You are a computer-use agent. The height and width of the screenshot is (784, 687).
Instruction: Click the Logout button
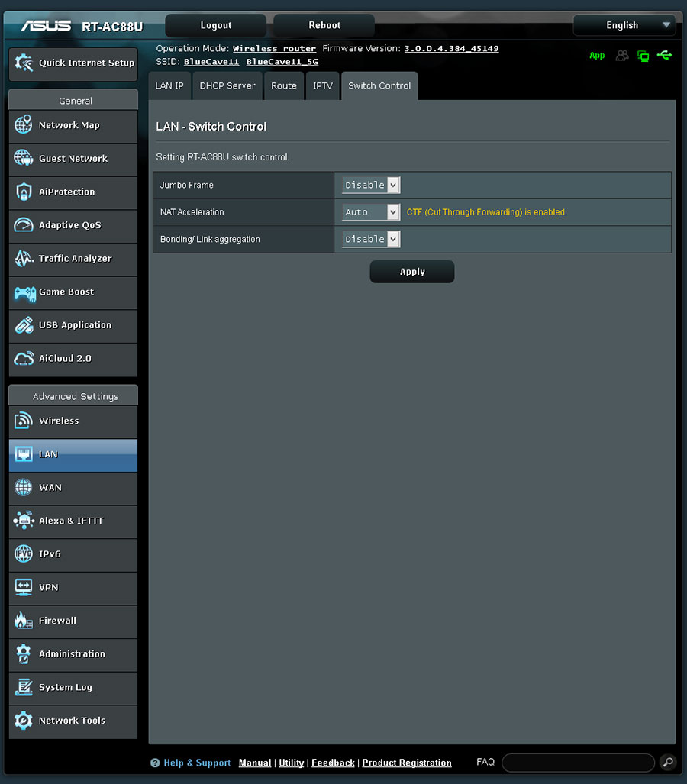click(215, 25)
